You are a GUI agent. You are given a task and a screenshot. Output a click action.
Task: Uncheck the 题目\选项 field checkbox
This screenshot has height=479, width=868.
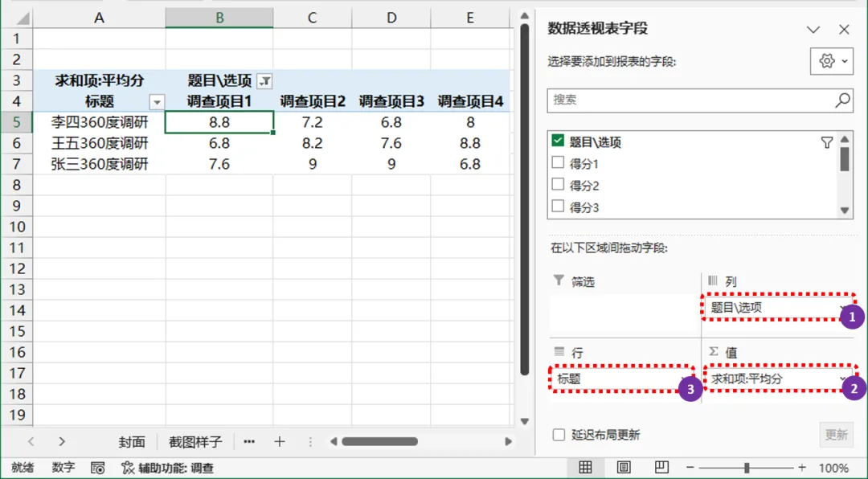click(x=558, y=141)
